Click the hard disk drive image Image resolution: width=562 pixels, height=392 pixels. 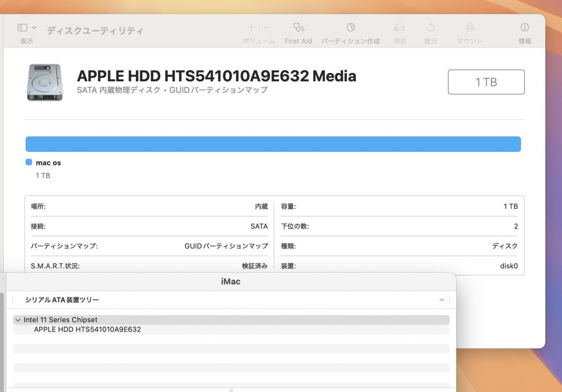[45, 82]
